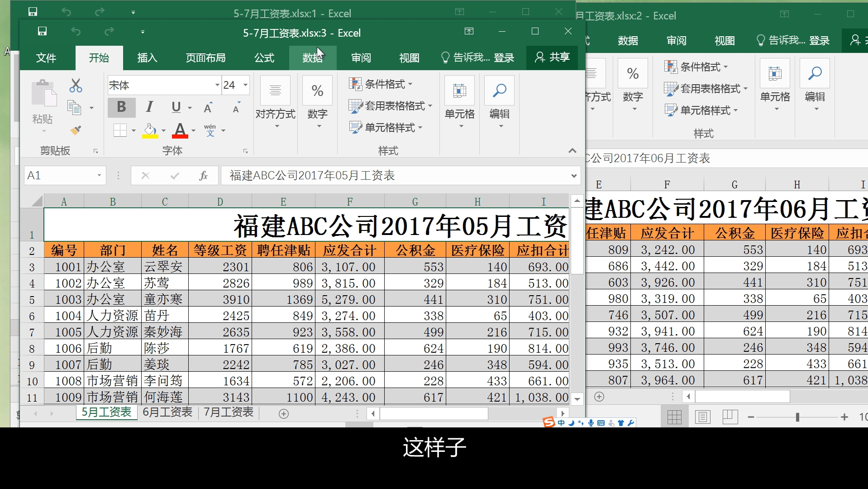This screenshot has height=489, width=868.
Task: Click the Cut scissors icon
Action: (76, 85)
